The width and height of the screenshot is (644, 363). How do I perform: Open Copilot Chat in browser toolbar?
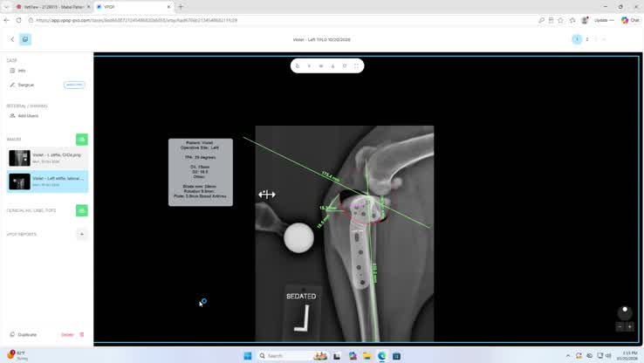point(630,20)
